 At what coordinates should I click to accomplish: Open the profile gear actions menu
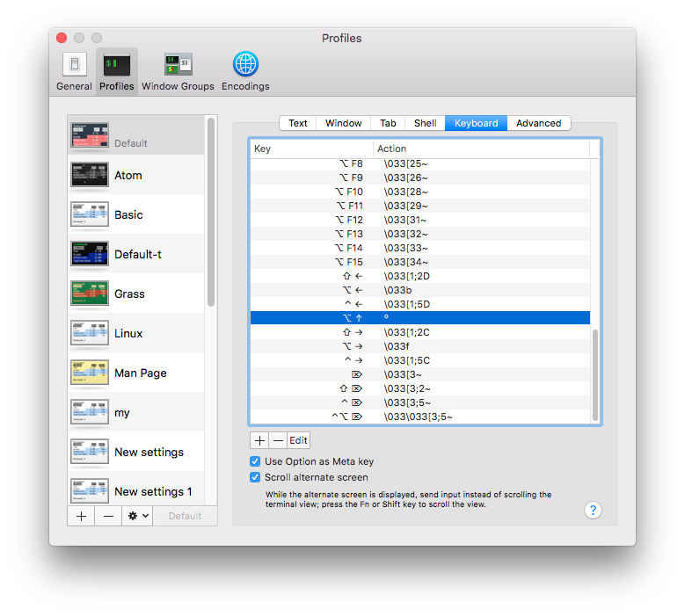137,516
